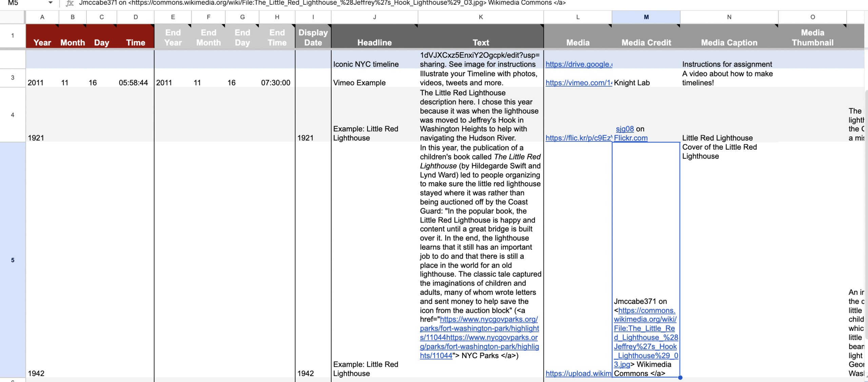Viewport: 868px width, 382px height.
Task: Open the Name box dropdown arrow
Action: pos(51,3)
